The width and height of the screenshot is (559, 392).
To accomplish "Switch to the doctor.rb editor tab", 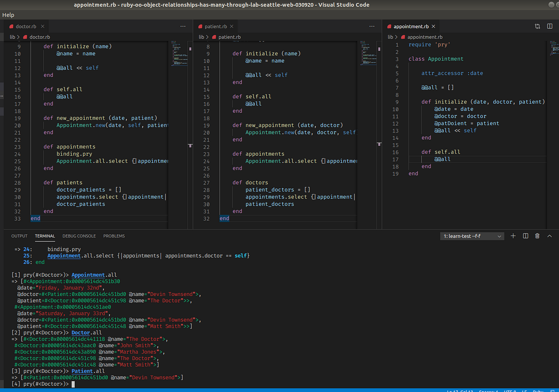I will click(x=26, y=26).
